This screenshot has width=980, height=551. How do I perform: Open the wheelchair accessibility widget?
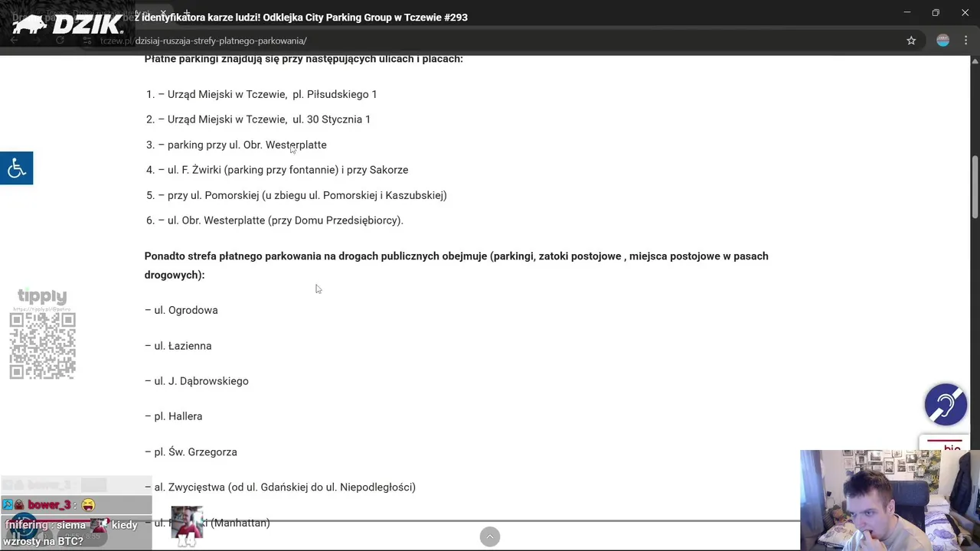pyautogui.click(x=16, y=168)
